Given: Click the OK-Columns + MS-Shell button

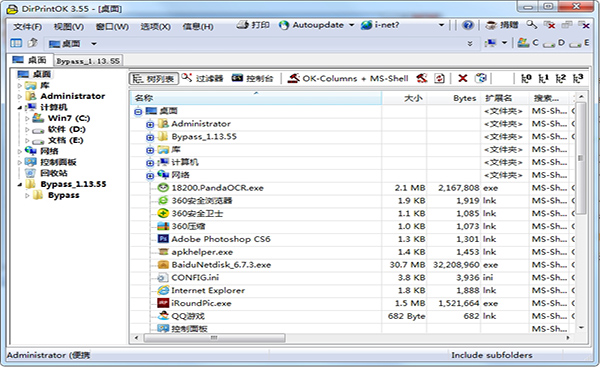Looking at the screenshot, I should [x=347, y=78].
